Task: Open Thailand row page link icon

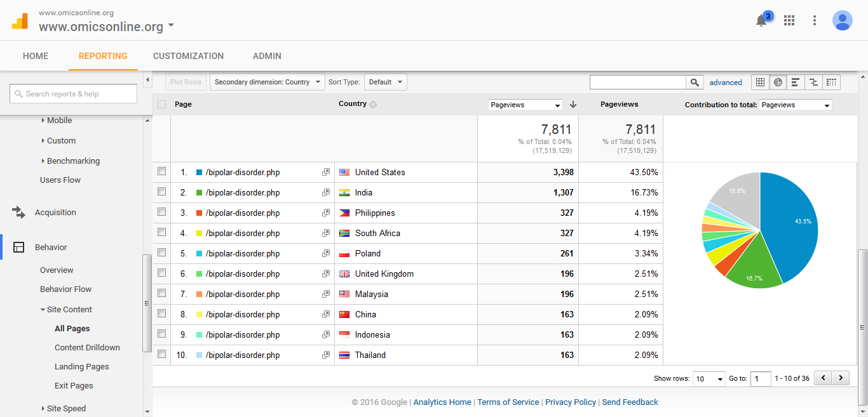Action: (x=326, y=355)
